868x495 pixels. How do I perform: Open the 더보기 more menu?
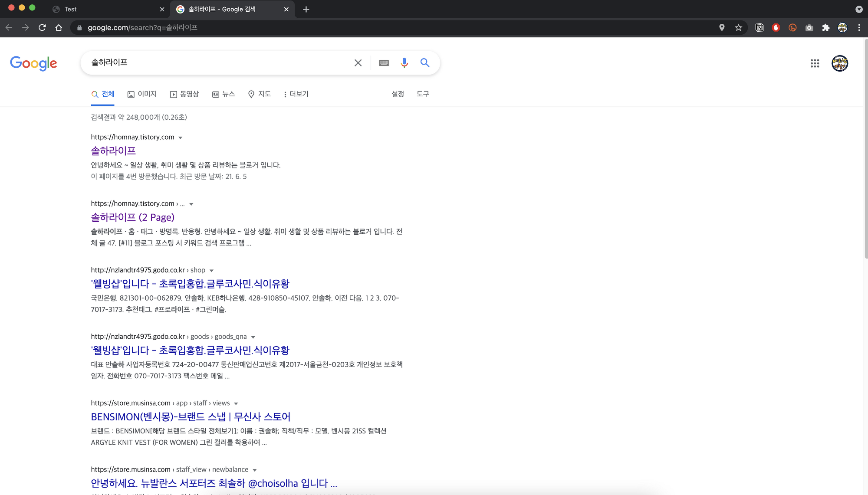pos(296,94)
